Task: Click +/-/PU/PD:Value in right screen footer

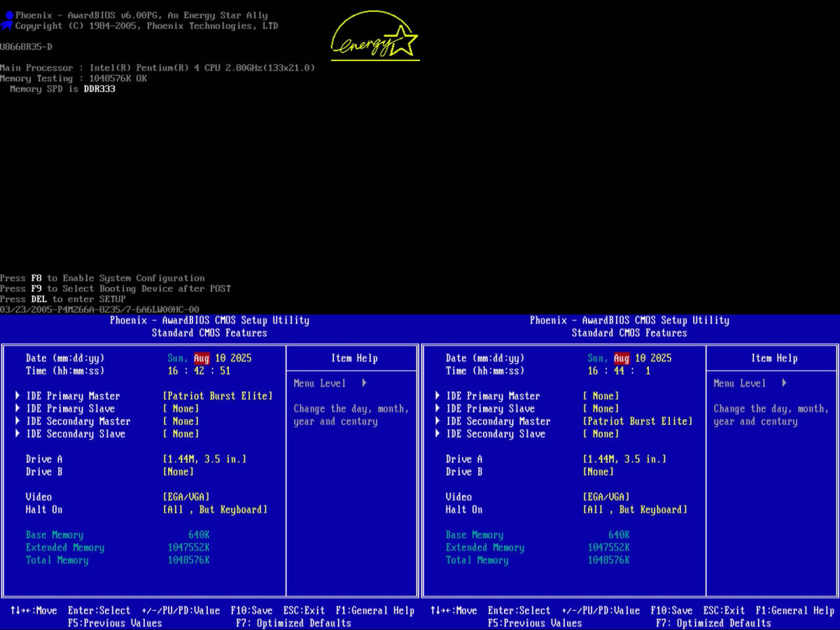Action: click(x=601, y=610)
